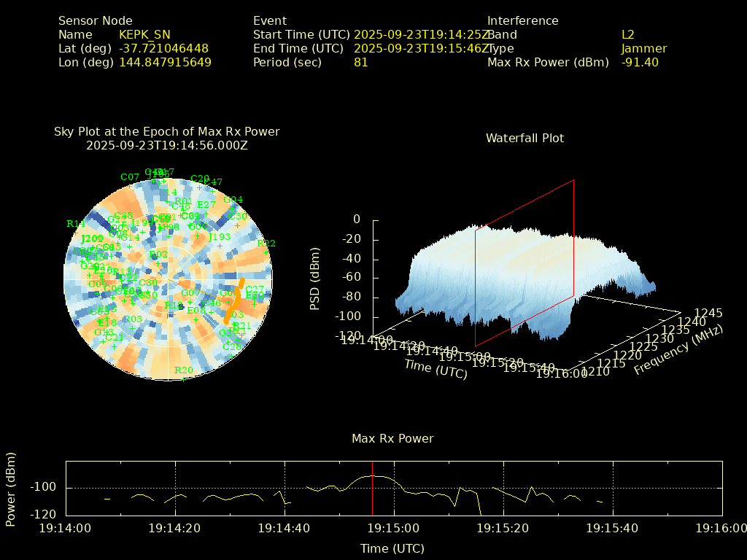Click the J193 satellite label
The width and height of the screenshot is (747, 560).
click(219, 237)
